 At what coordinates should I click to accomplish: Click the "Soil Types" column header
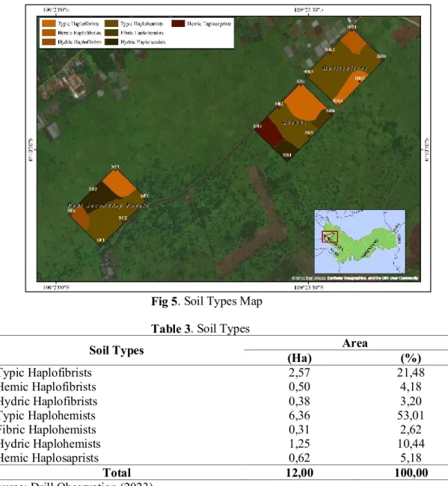coord(117,350)
